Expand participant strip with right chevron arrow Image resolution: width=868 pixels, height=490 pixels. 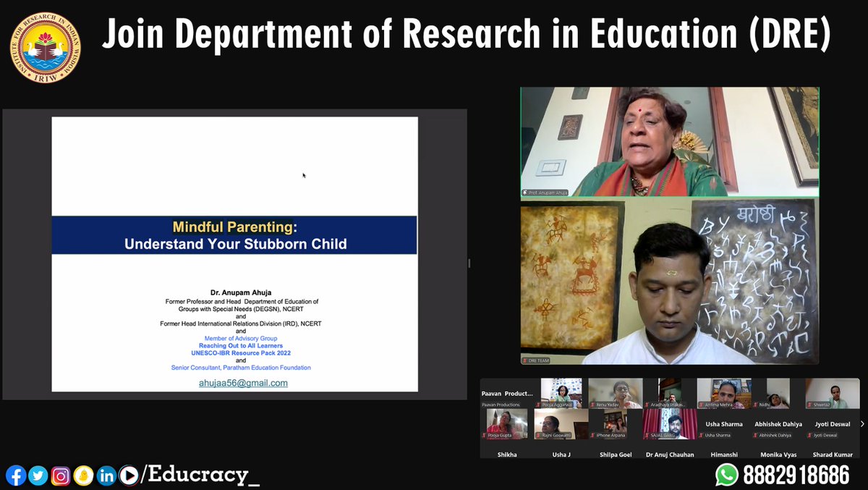[x=862, y=424]
